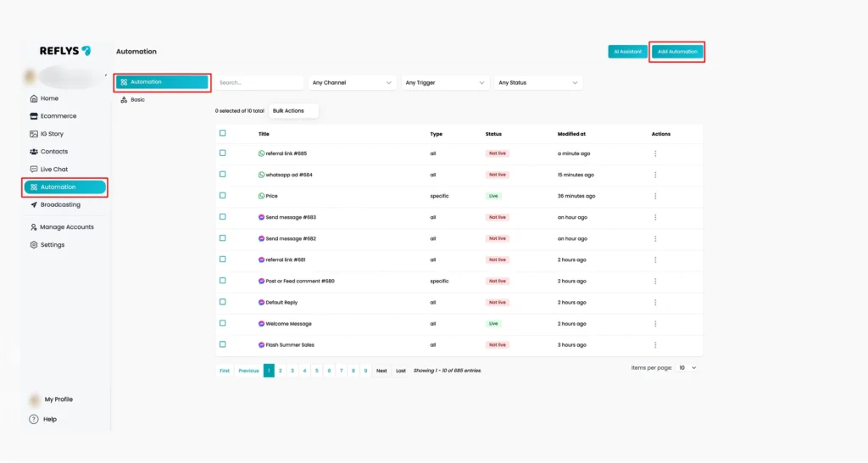This screenshot has height=463, width=868.
Task: Click the Ecommerce store icon
Action: [x=34, y=116]
